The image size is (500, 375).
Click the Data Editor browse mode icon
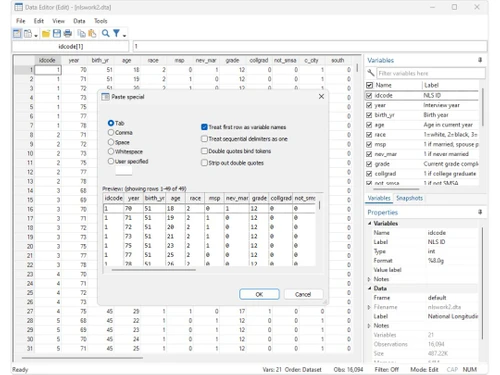click(x=28, y=33)
